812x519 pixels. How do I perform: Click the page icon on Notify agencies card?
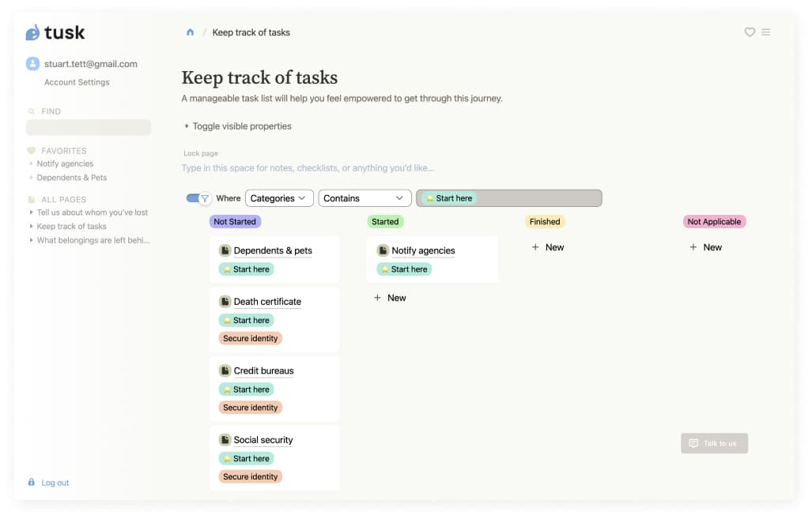(x=383, y=250)
